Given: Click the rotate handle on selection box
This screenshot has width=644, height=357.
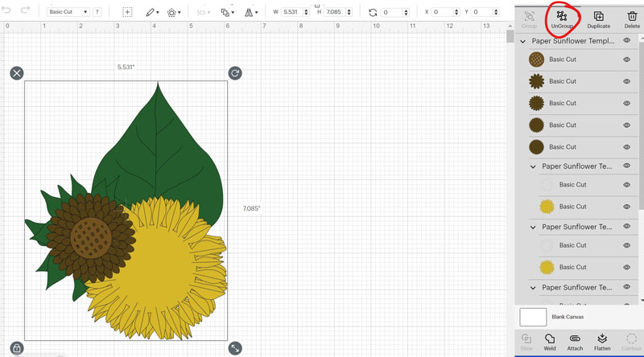Looking at the screenshot, I should (x=235, y=73).
